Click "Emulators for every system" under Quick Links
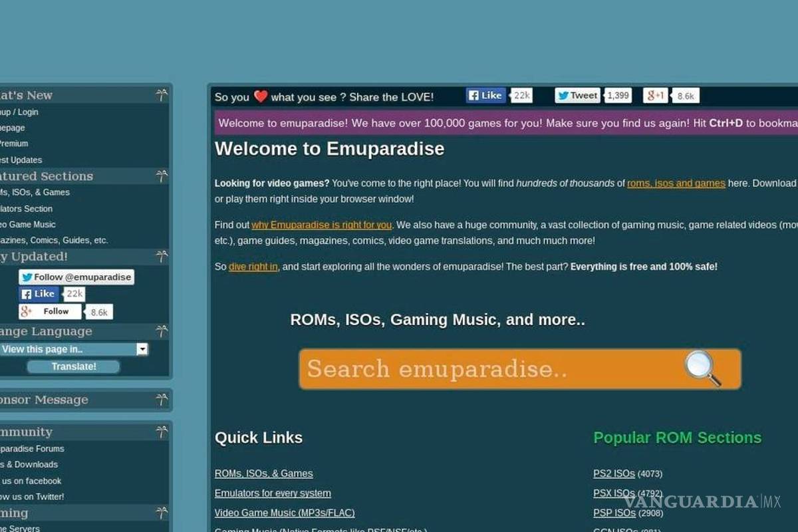Image resolution: width=798 pixels, height=532 pixels. (273, 493)
